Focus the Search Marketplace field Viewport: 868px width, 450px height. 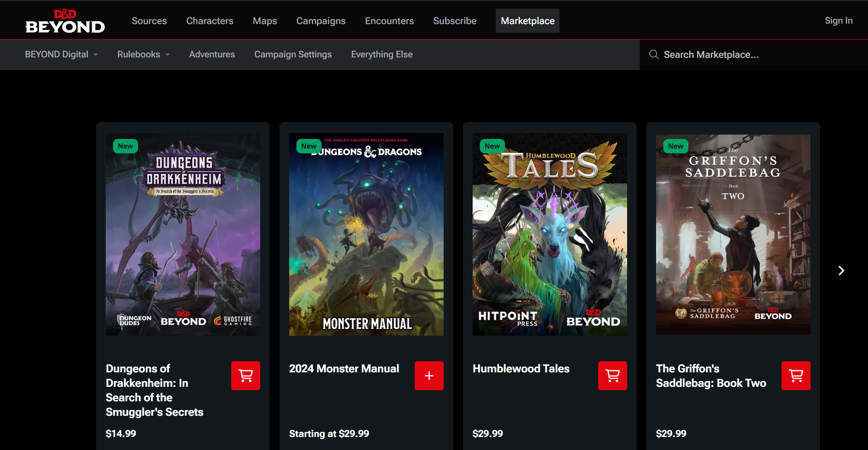[x=754, y=55]
